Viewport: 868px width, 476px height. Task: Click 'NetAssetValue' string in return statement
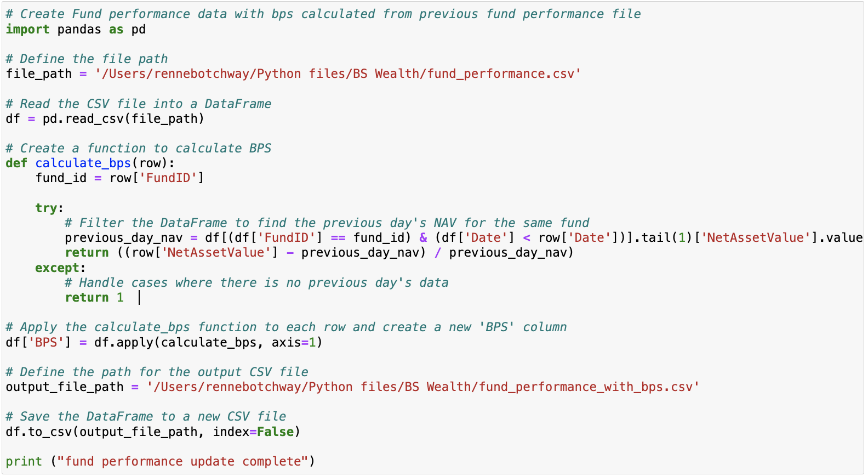pos(216,253)
